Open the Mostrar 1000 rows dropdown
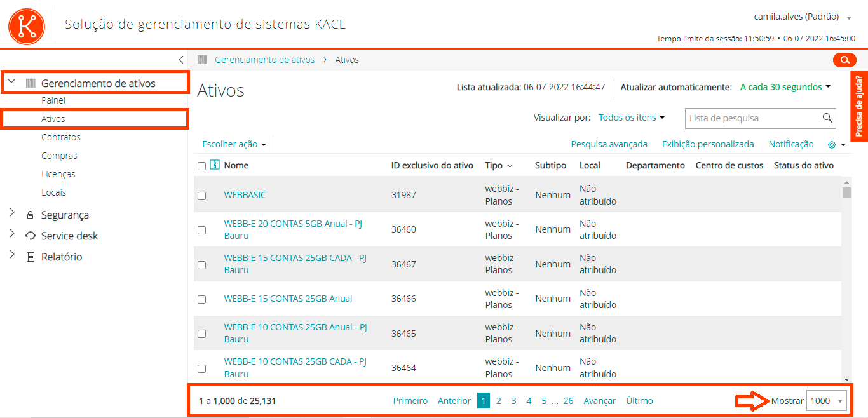 pos(826,401)
